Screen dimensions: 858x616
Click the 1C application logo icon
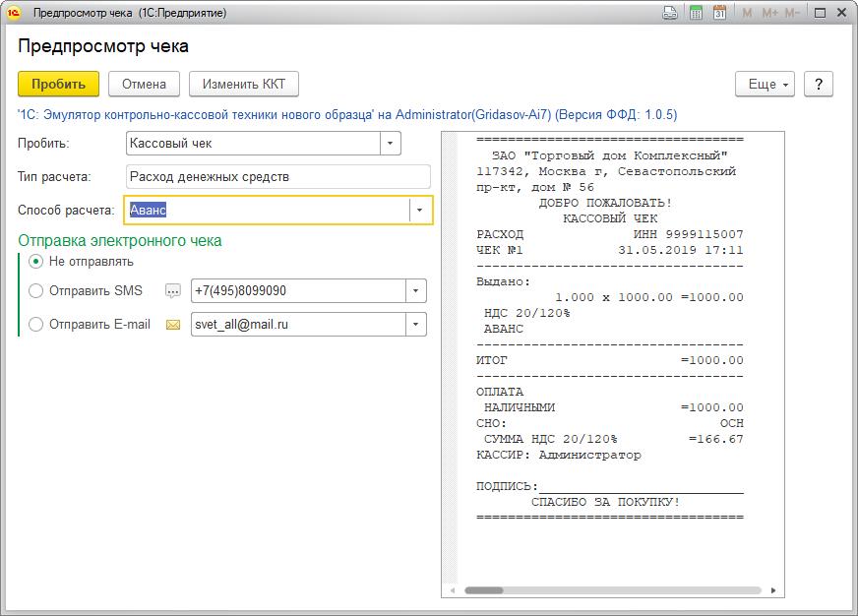click(x=13, y=13)
